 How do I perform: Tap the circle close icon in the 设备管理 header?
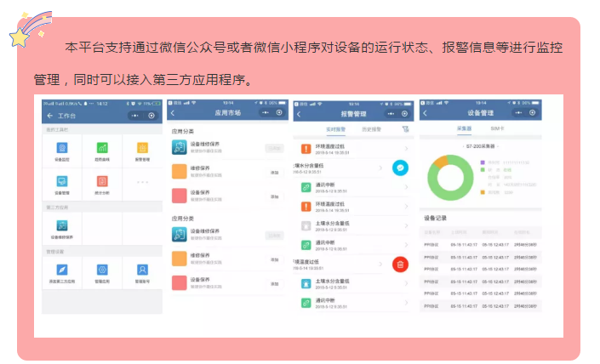pos(532,112)
